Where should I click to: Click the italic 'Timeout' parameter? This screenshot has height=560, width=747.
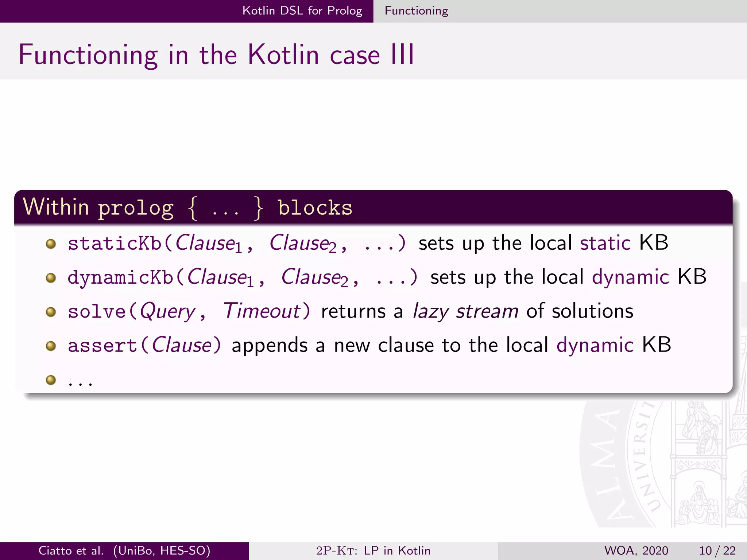pyautogui.click(x=262, y=311)
